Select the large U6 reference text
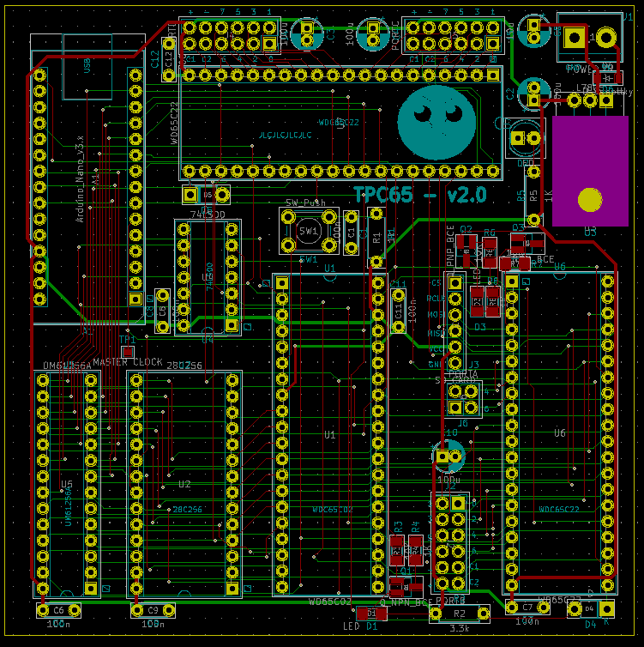 click(559, 432)
